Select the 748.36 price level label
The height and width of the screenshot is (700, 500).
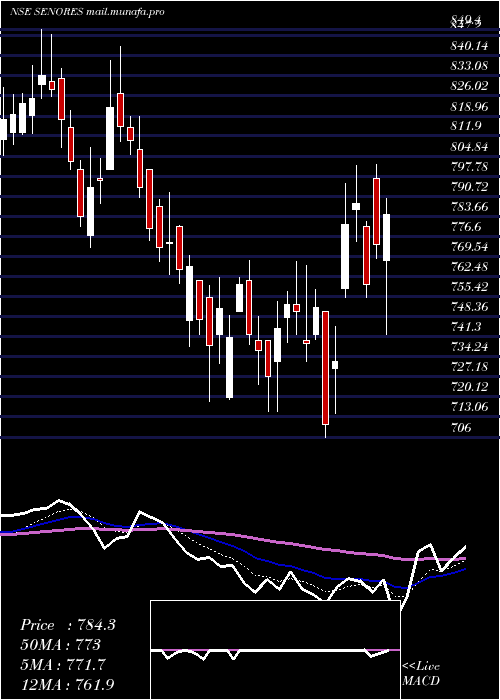[x=469, y=307]
